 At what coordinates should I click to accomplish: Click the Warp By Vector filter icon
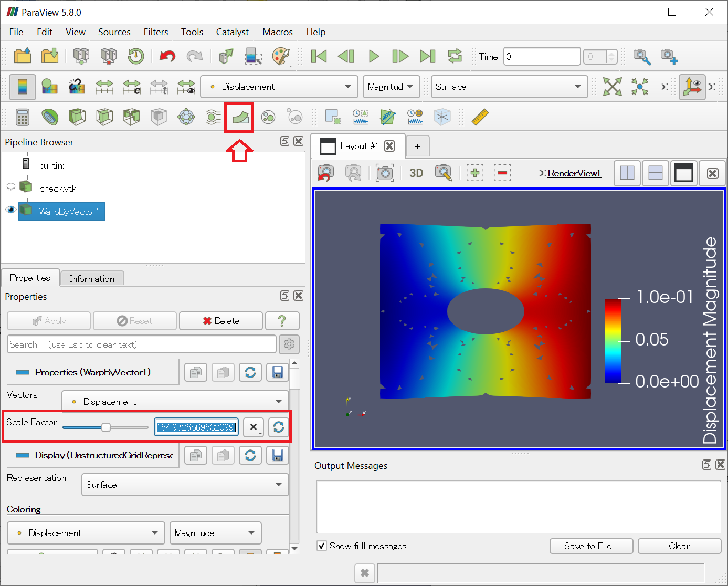tap(240, 117)
